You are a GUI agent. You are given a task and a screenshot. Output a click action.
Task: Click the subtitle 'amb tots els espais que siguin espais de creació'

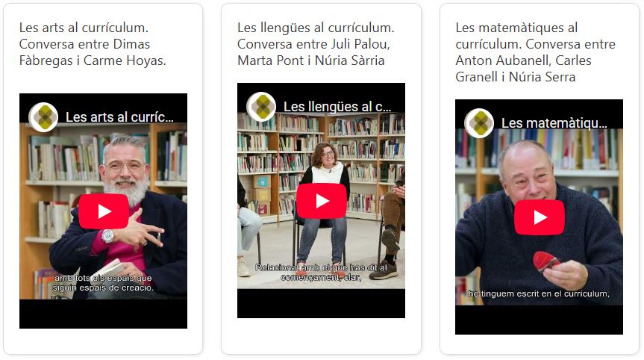point(103,283)
